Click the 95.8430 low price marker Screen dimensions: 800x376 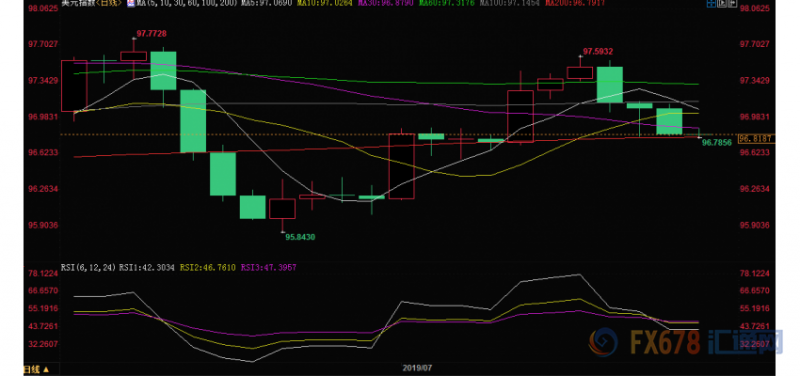[x=300, y=237]
